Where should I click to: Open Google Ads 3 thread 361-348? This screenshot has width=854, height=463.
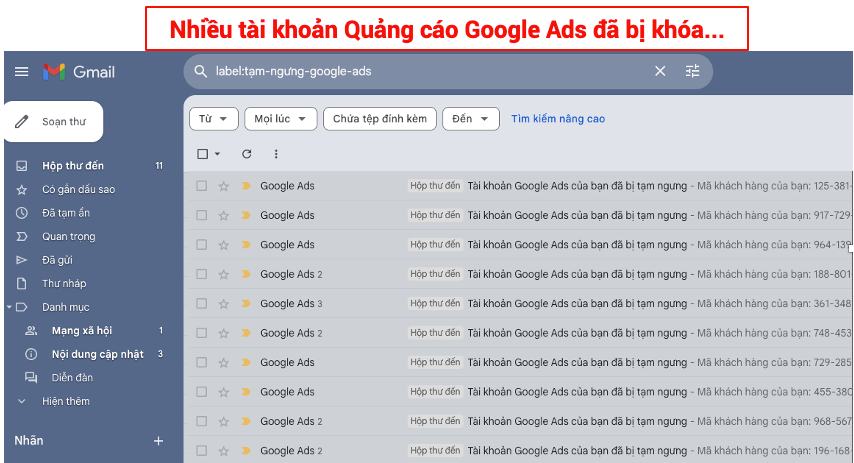(291, 303)
